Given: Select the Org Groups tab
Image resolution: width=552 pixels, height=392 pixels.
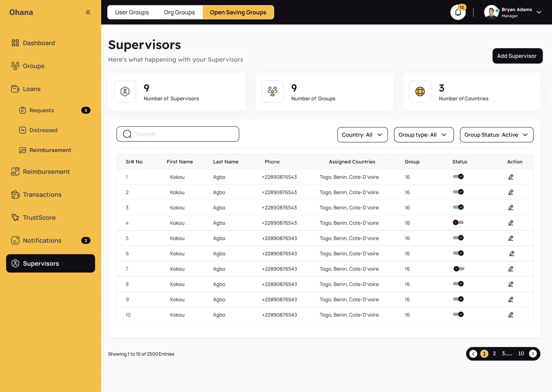Looking at the screenshot, I should (179, 12).
